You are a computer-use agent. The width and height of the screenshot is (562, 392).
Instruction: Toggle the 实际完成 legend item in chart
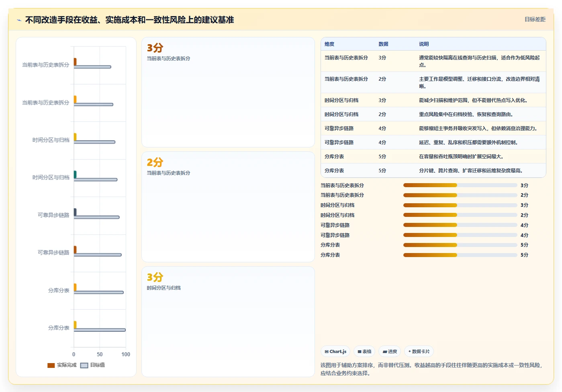pos(62,365)
